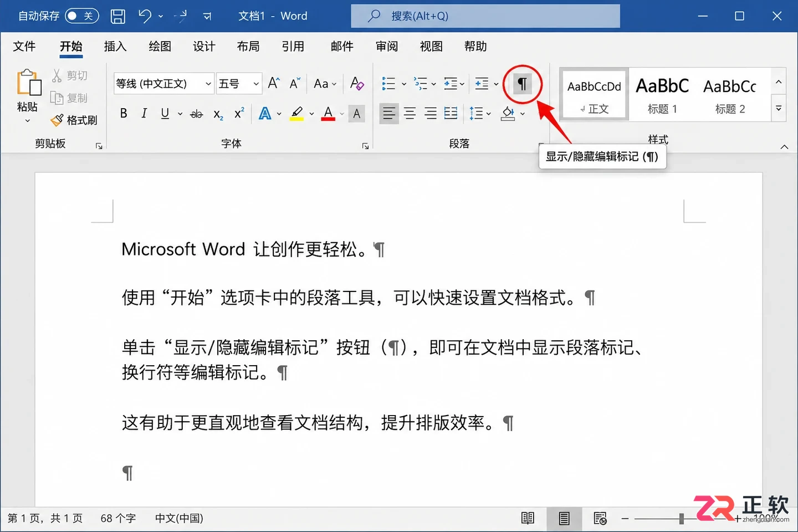The height and width of the screenshot is (532, 798).
Task: Clear all formatting with eraser A icon
Action: pyautogui.click(x=357, y=83)
